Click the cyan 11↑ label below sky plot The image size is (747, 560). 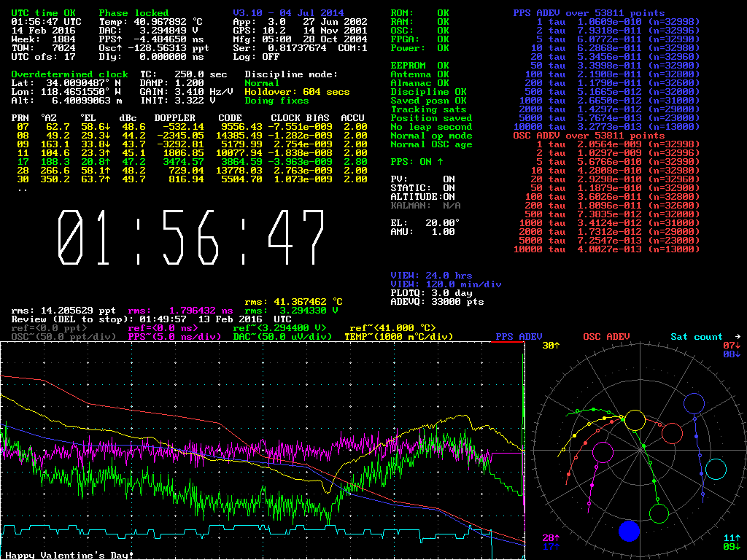coord(732,538)
